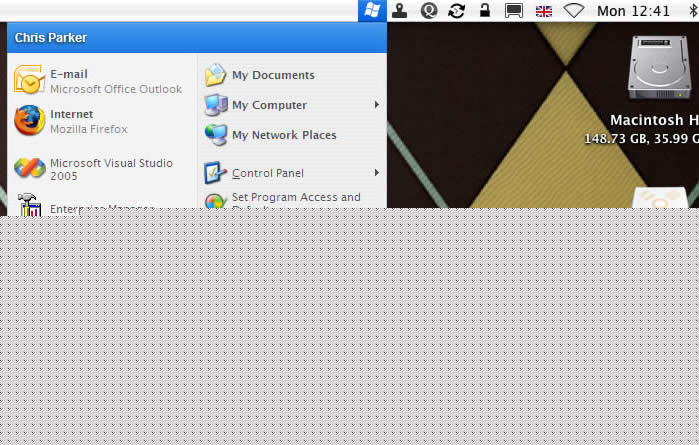Viewport: 699px width, 445px height.
Task: Click the Bluetooth menu bar icon
Action: (x=694, y=11)
